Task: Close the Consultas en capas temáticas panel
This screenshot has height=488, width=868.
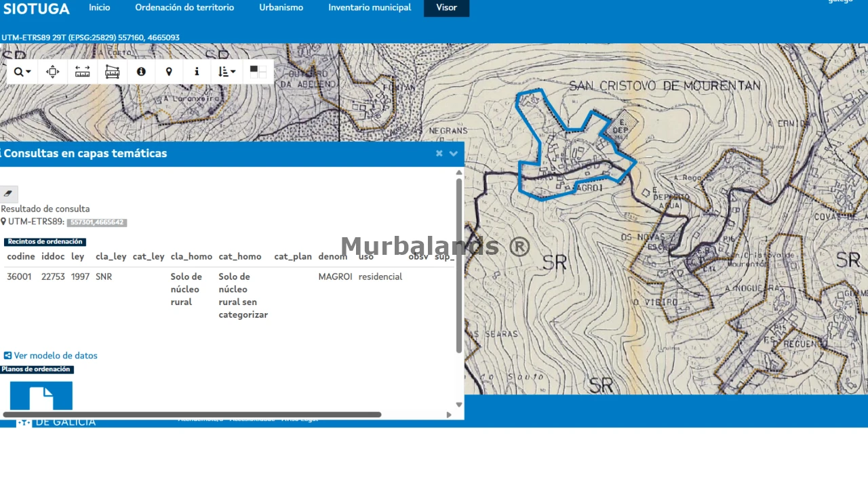Action: (x=439, y=153)
